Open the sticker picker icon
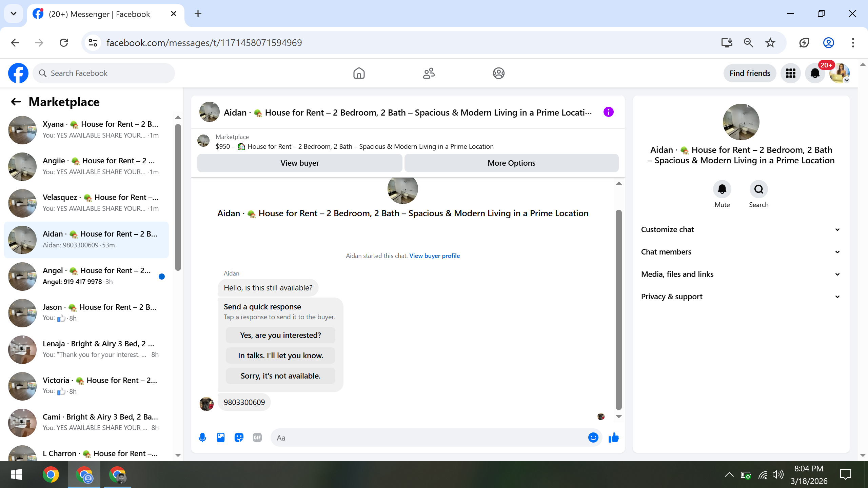 [239, 438]
